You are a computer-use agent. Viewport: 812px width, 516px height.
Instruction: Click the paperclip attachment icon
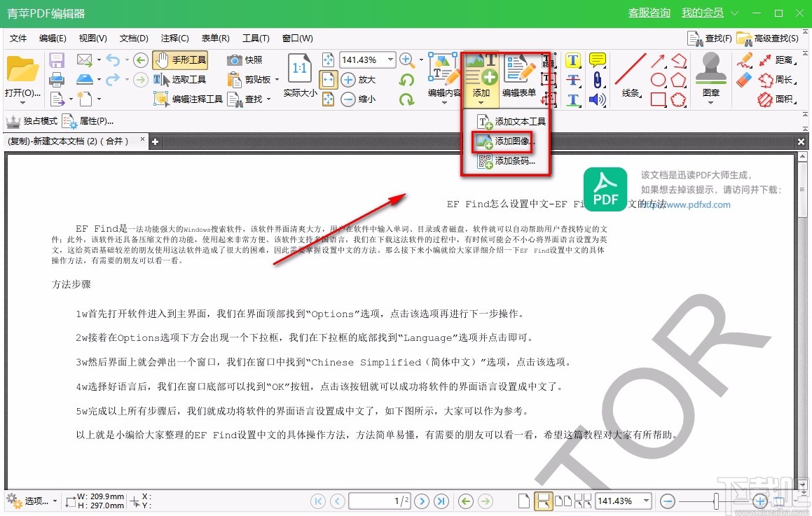click(x=597, y=80)
